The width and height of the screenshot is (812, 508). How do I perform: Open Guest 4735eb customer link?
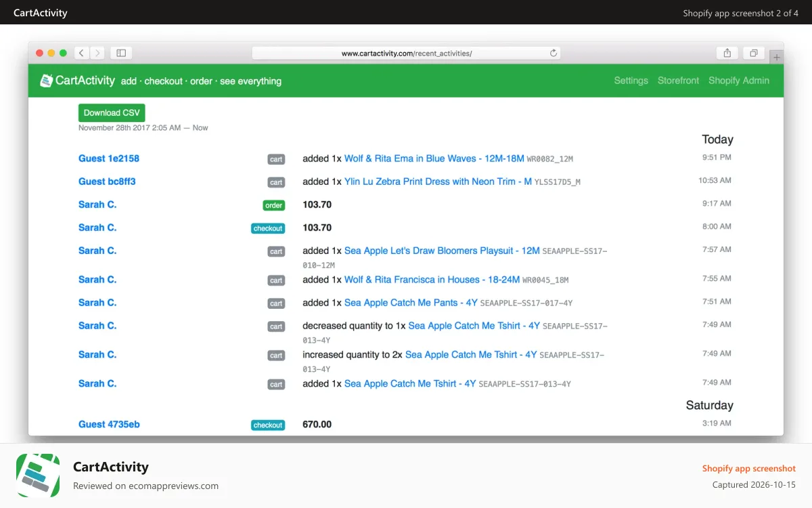coord(109,425)
